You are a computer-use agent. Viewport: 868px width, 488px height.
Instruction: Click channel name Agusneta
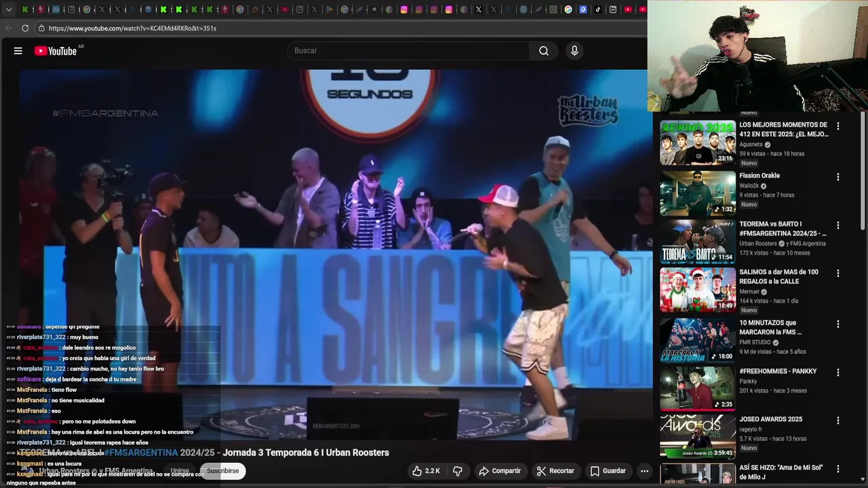(x=751, y=144)
